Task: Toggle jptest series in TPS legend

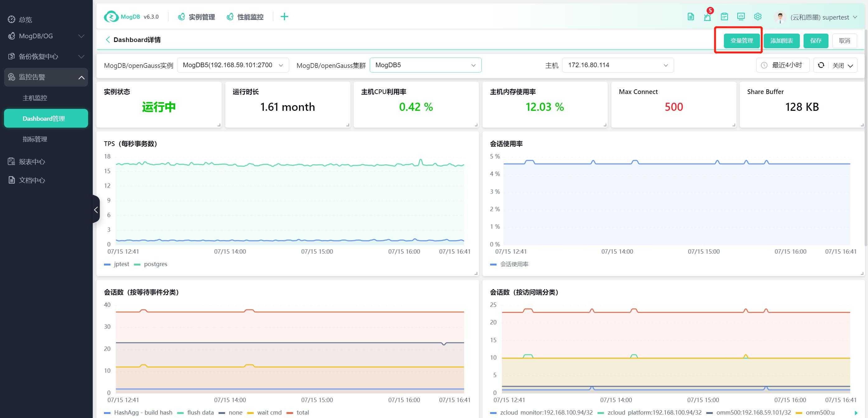Action: point(117,264)
